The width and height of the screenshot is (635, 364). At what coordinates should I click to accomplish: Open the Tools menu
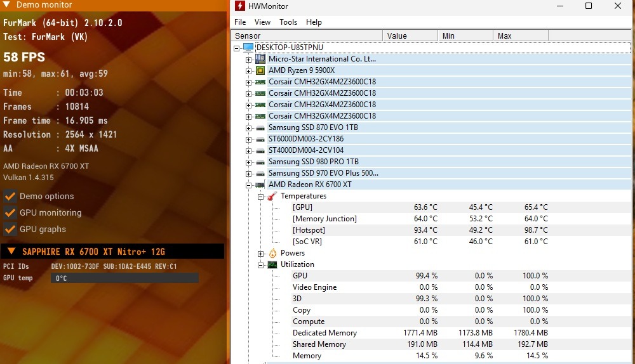(x=288, y=22)
